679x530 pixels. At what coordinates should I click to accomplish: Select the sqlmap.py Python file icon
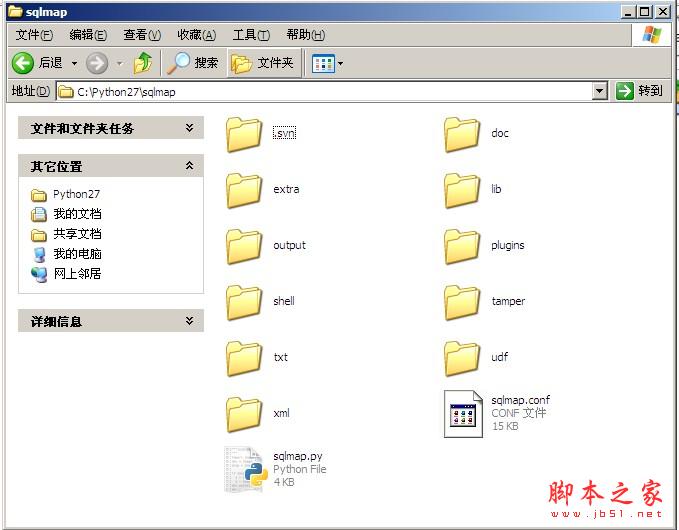[245, 470]
